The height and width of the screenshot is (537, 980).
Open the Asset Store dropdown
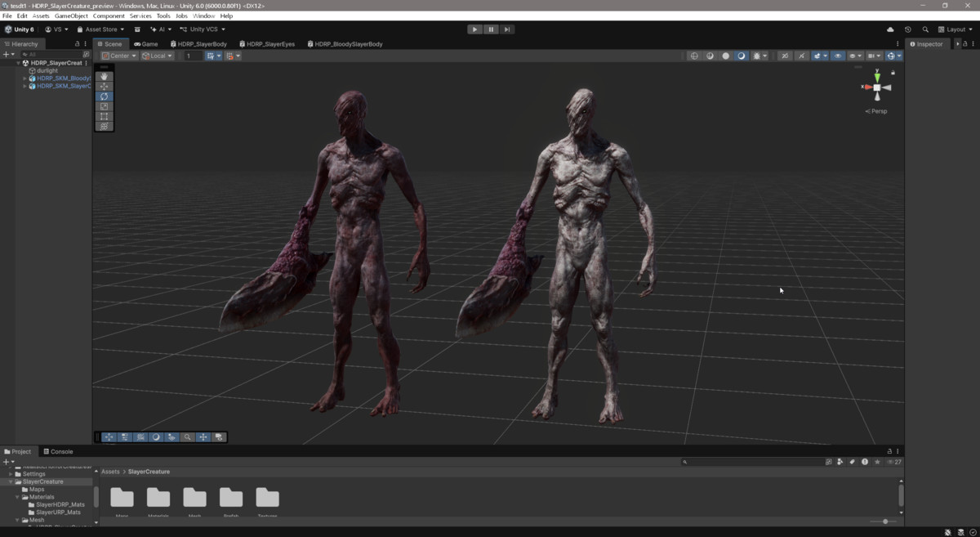100,29
